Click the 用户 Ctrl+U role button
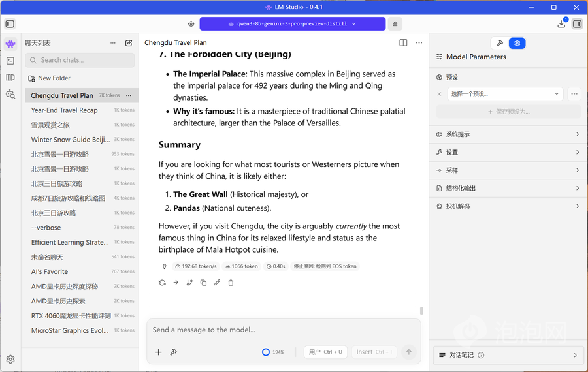This screenshot has height=372, width=588. point(325,352)
